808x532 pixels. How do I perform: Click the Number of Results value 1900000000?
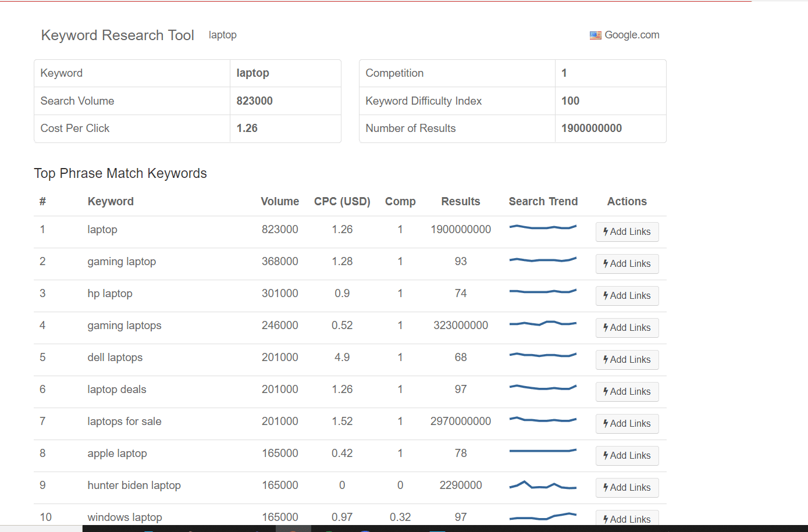tap(592, 128)
